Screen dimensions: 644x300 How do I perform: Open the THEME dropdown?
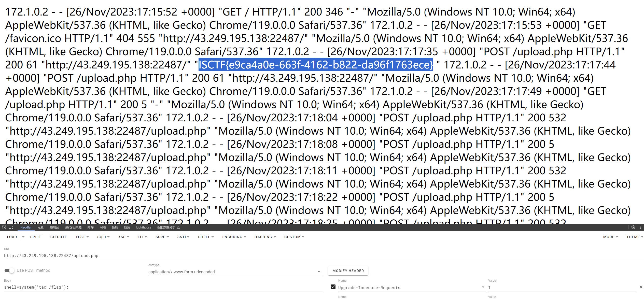634,237
